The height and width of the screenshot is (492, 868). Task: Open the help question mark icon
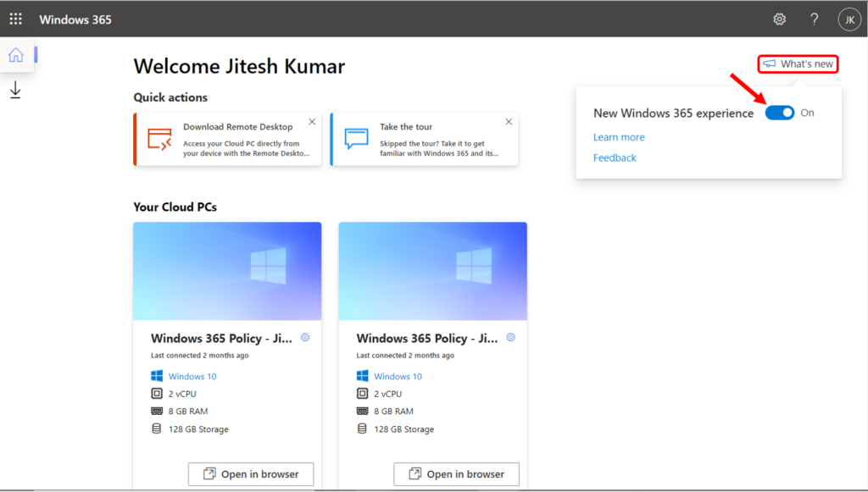[x=815, y=19]
